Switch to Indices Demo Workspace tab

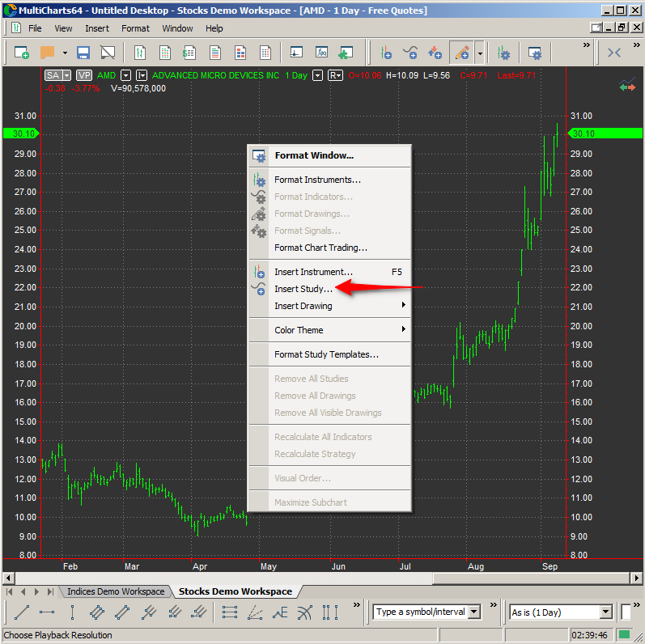(x=116, y=591)
